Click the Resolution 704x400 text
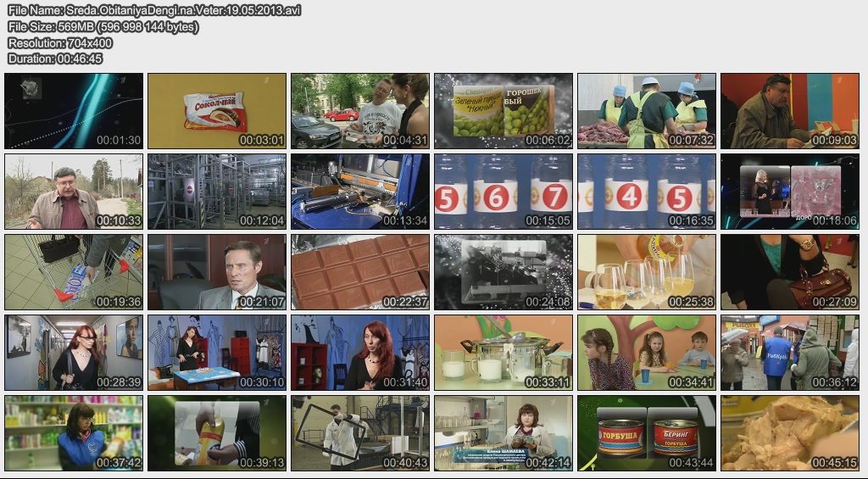This screenshot has height=479, width=868. point(60,42)
